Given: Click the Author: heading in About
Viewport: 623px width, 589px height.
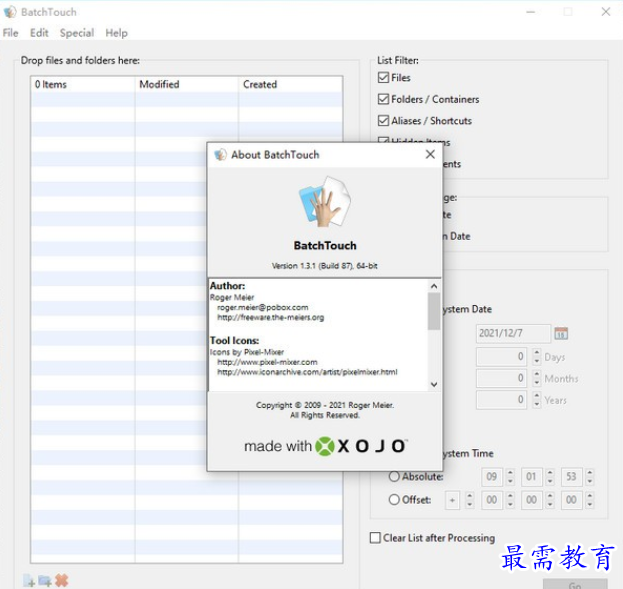Looking at the screenshot, I should [227, 286].
